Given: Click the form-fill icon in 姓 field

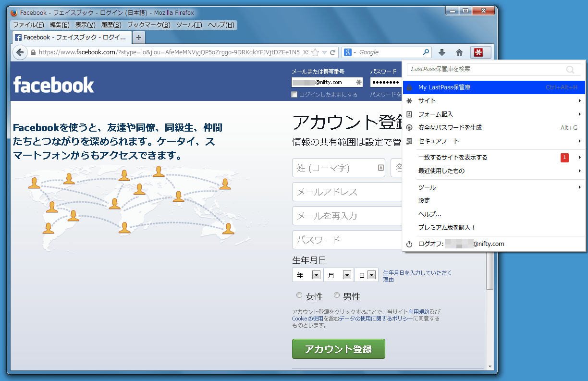Looking at the screenshot, I should (380, 168).
